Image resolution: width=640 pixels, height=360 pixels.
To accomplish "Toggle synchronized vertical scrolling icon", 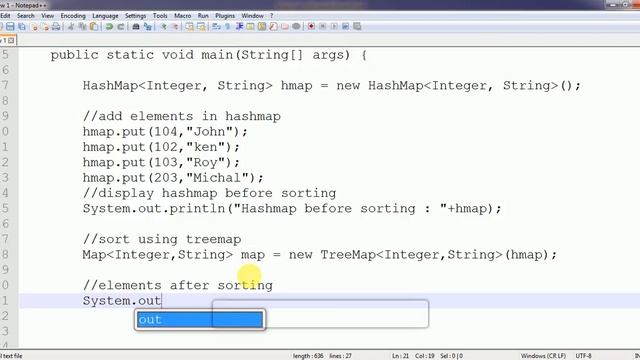I will 189,27.
